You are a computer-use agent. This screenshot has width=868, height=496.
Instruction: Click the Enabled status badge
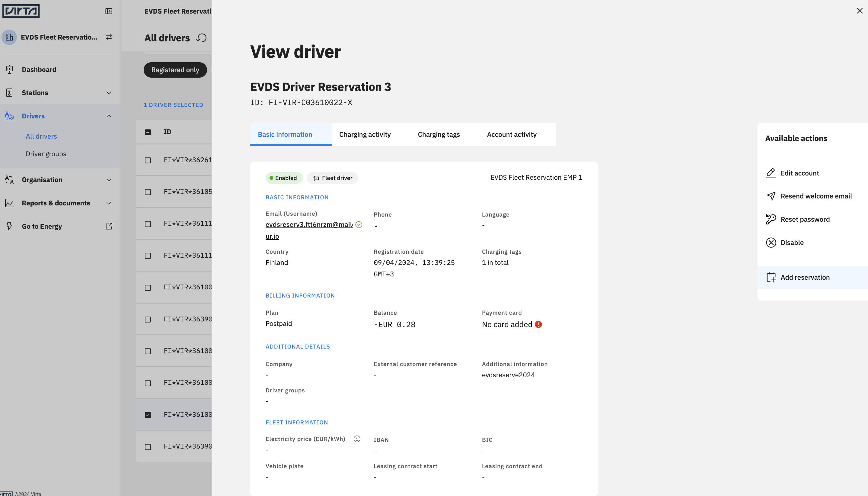[284, 178]
